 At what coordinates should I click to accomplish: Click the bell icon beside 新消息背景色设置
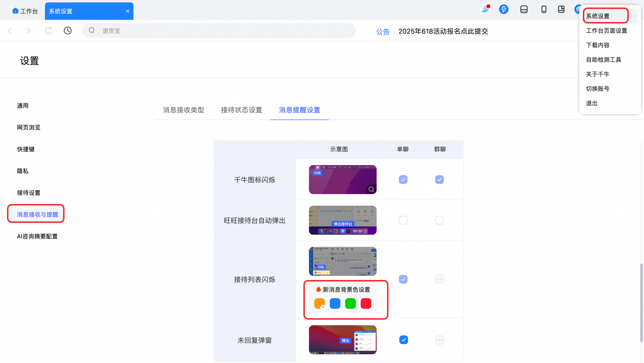pos(318,290)
